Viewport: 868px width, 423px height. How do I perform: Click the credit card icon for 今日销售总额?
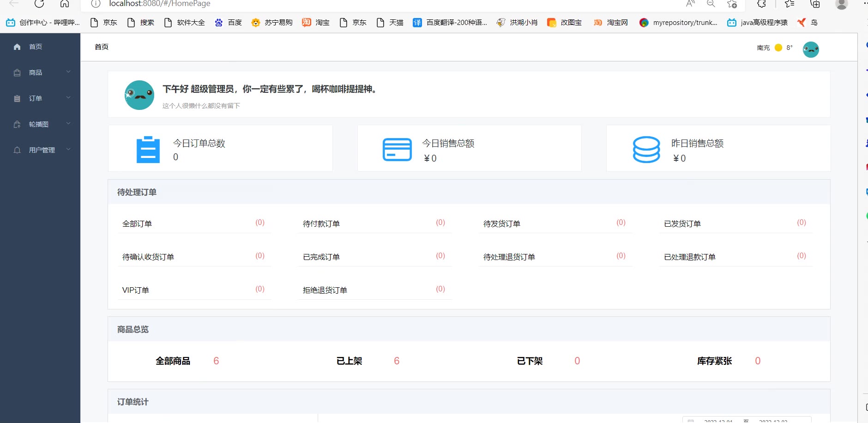click(397, 150)
